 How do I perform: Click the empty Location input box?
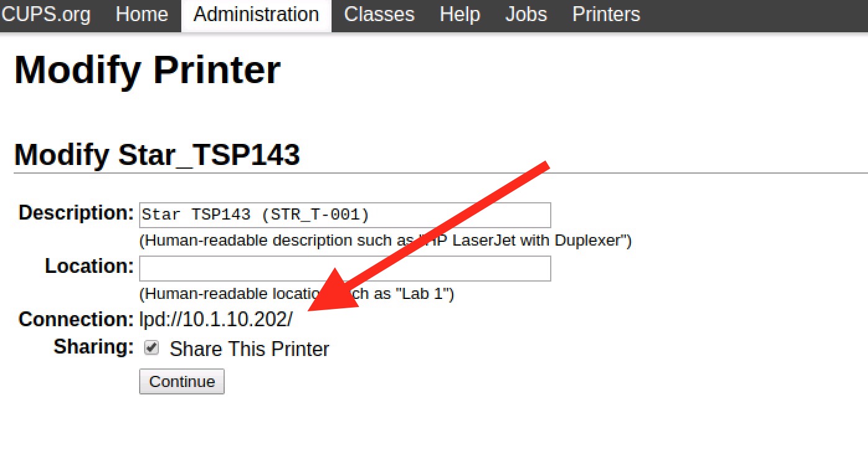pyautogui.click(x=345, y=268)
